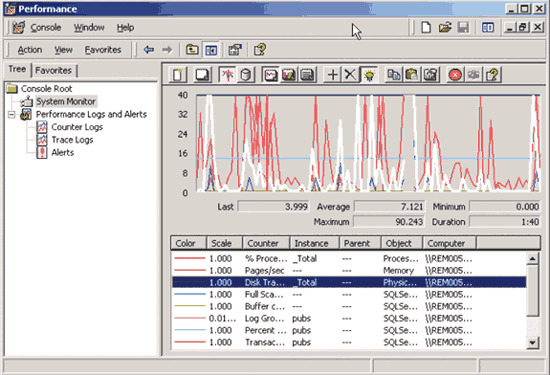Switch to the Tree tab

pos(17,69)
